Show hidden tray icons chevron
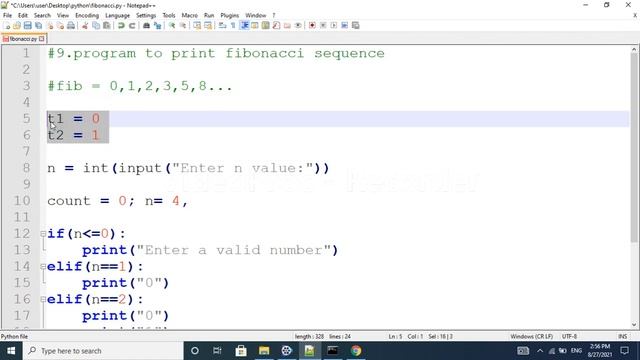Screen dimensions: 640x360 tap(540, 351)
